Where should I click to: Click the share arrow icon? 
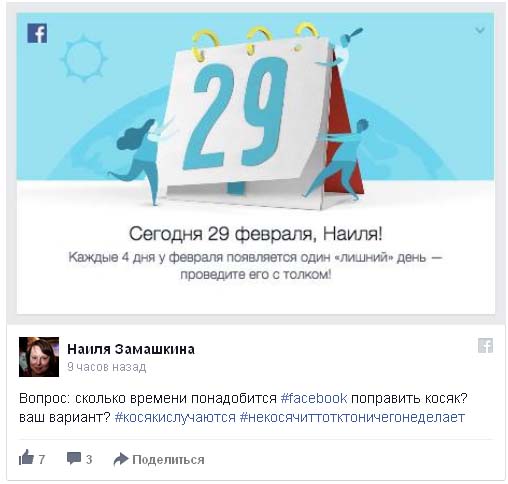pyautogui.click(x=121, y=459)
